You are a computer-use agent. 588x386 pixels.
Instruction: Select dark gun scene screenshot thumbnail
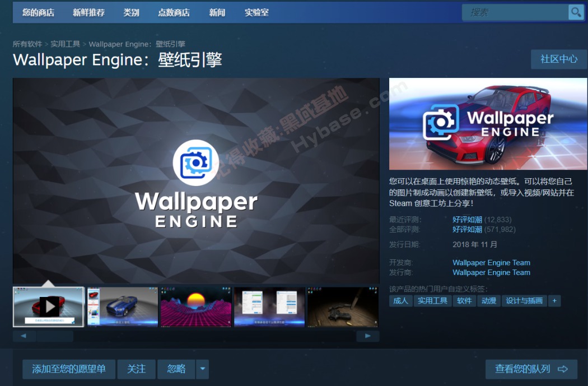point(343,307)
